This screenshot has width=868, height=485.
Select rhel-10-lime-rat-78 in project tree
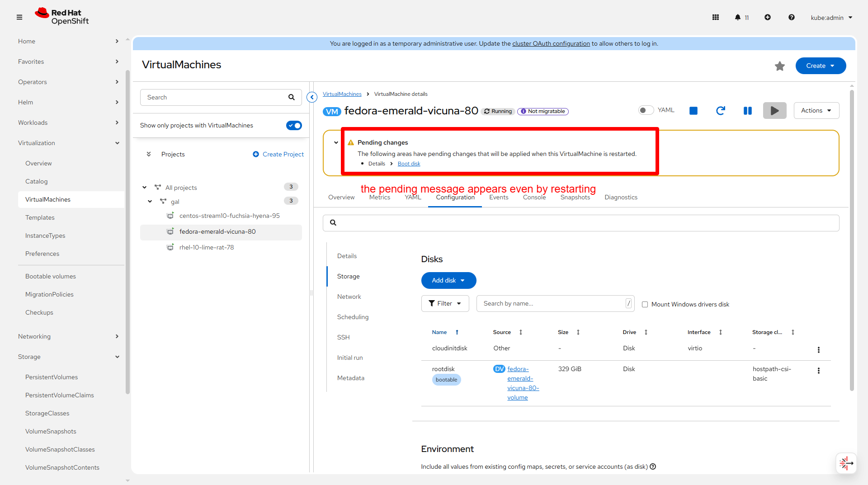[206, 247]
